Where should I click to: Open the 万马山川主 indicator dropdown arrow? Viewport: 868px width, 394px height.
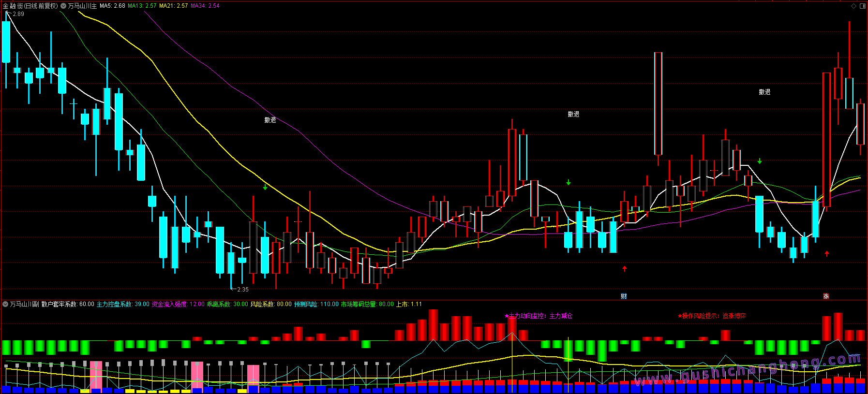[63, 6]
